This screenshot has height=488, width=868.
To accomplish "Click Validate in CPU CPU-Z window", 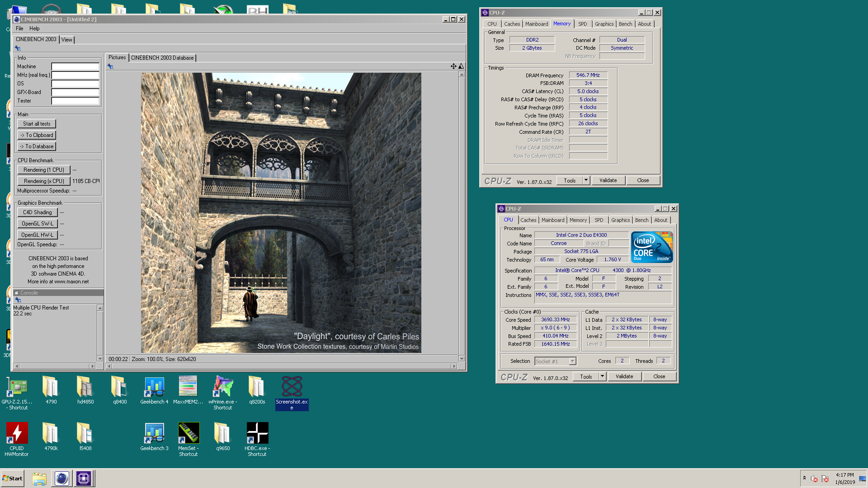I will tap(624, 376).
